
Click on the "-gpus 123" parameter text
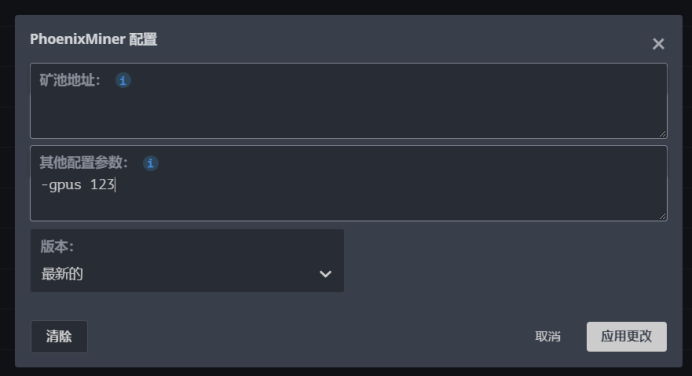78,184
